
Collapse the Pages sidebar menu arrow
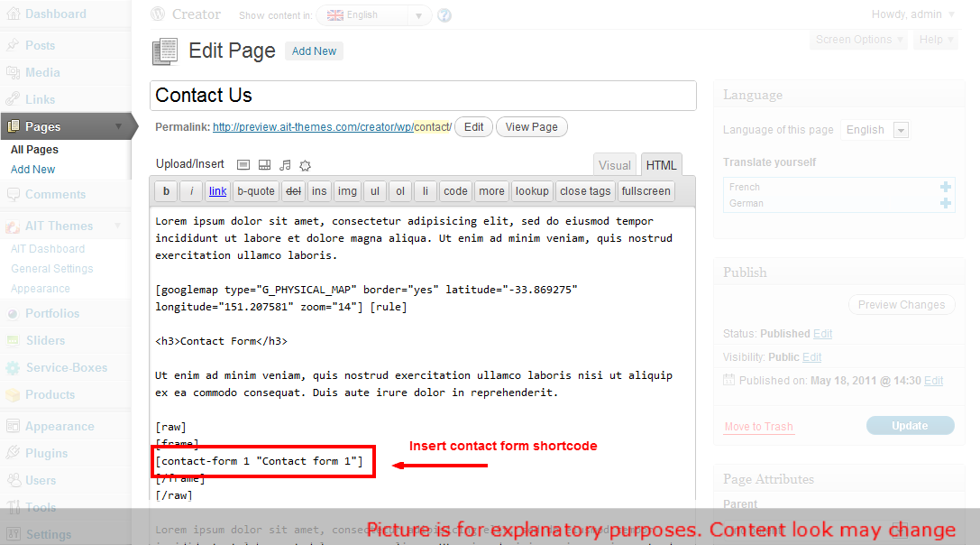119,127
